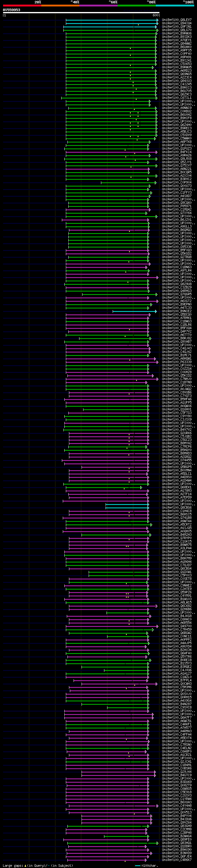This screenshot has height=868, width=197.
Task: Click the cyan alignment bar for Q8LEV7
Action: (x=112, y=20)
